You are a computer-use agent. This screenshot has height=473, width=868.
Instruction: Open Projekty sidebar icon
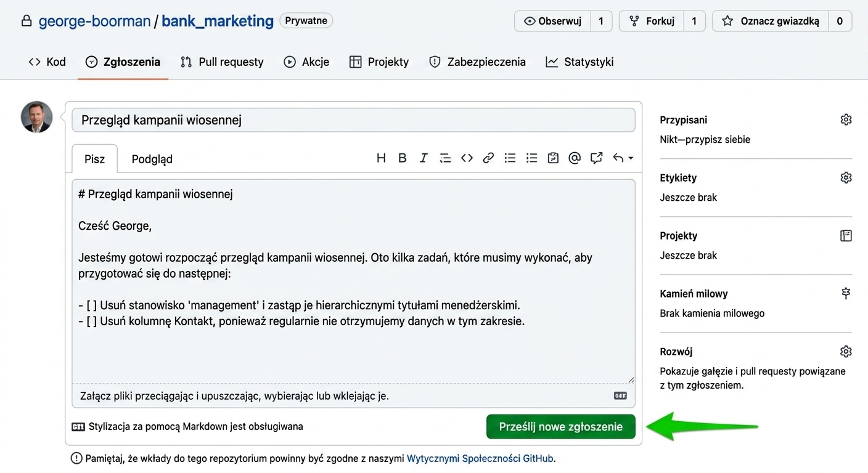tap(846, 235)
